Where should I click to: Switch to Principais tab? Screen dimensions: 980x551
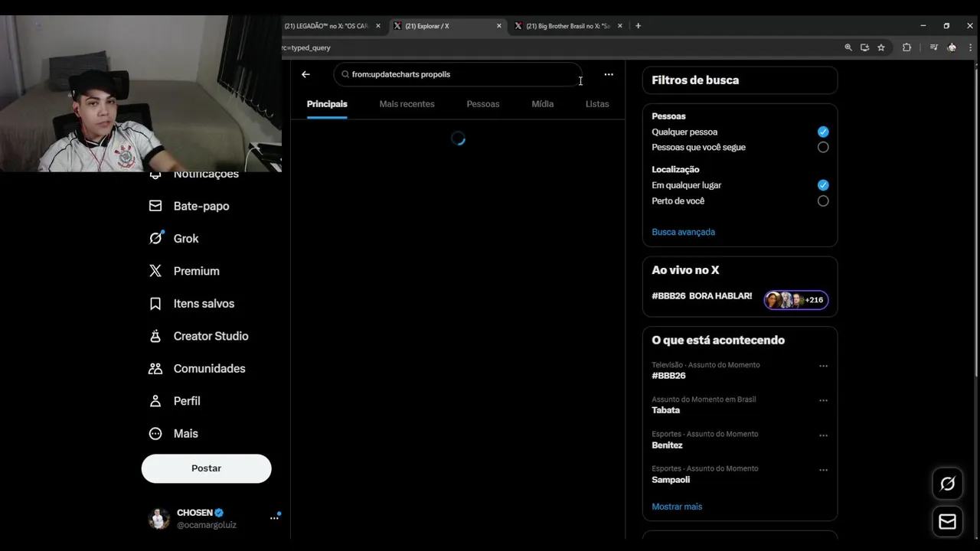click(x=327, y=104)
